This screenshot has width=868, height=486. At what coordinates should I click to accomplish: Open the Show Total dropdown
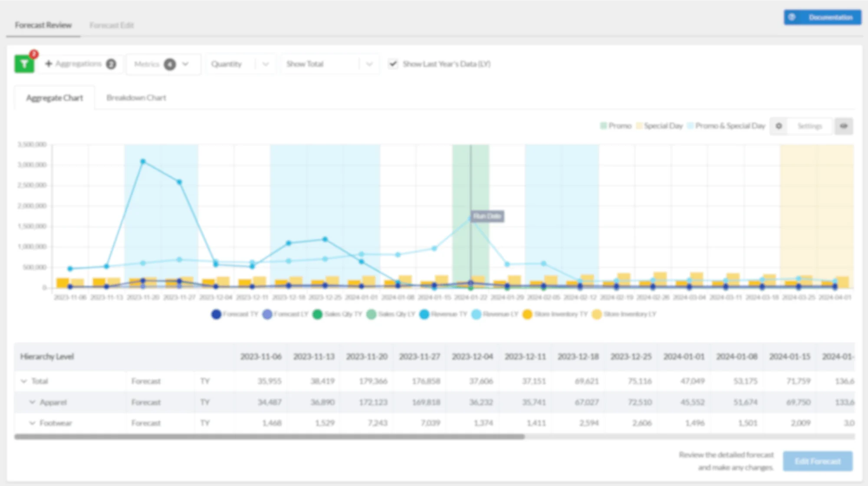(x=330, y=64)
